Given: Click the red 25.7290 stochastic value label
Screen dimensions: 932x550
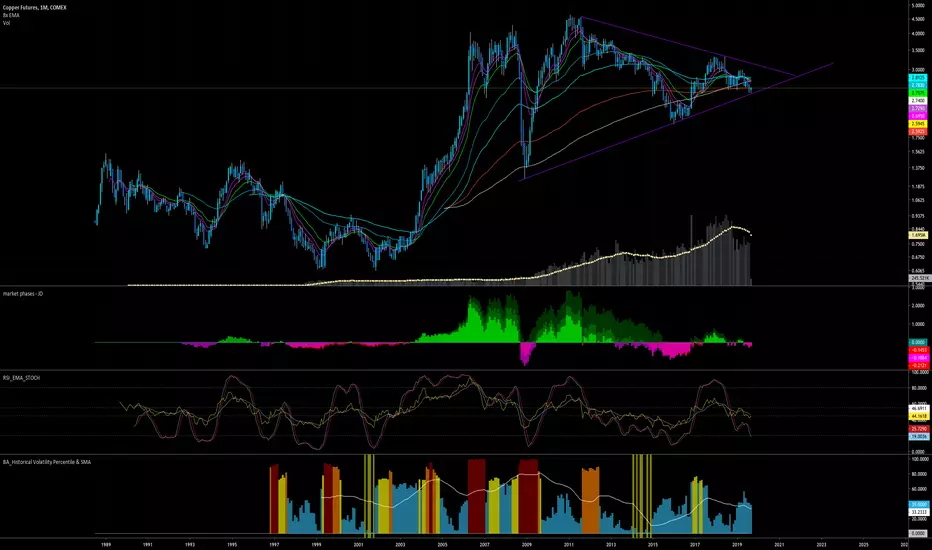Looking at the screenshot, I should click(919, 429).
